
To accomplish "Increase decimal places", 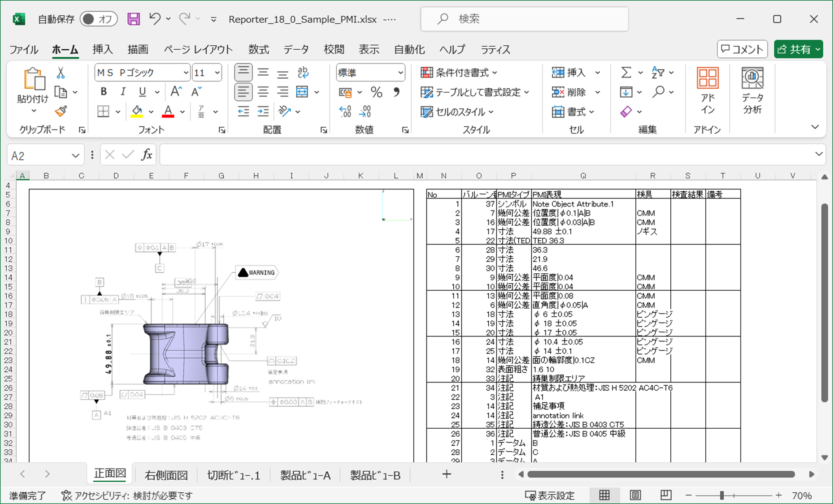I will click(x=345, y=111).
